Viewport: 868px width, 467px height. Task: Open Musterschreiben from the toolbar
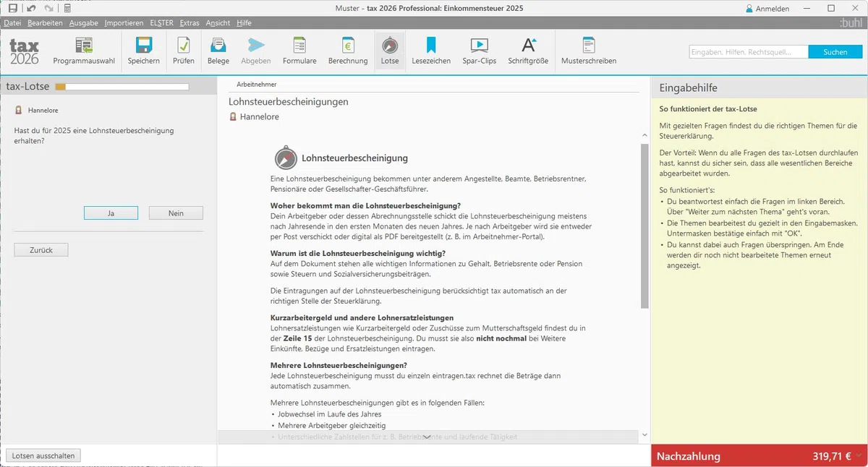pyautogui.click(x=589, y=51)
